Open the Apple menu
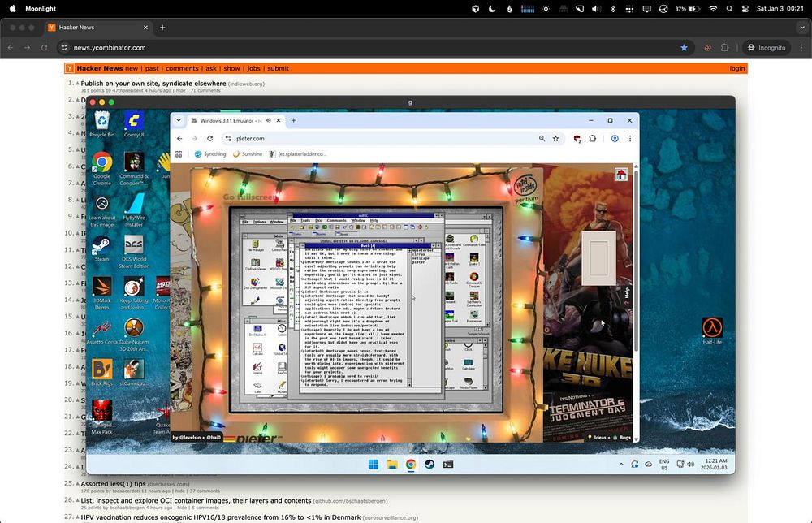Image resolution: width=812 pixels, height=523 pixels. (13, 9)
